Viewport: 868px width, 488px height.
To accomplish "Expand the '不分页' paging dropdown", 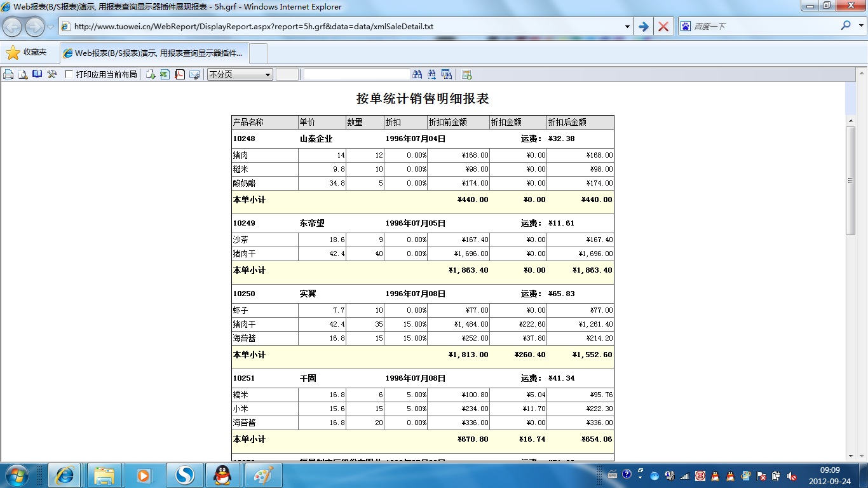I will point(268,74).
